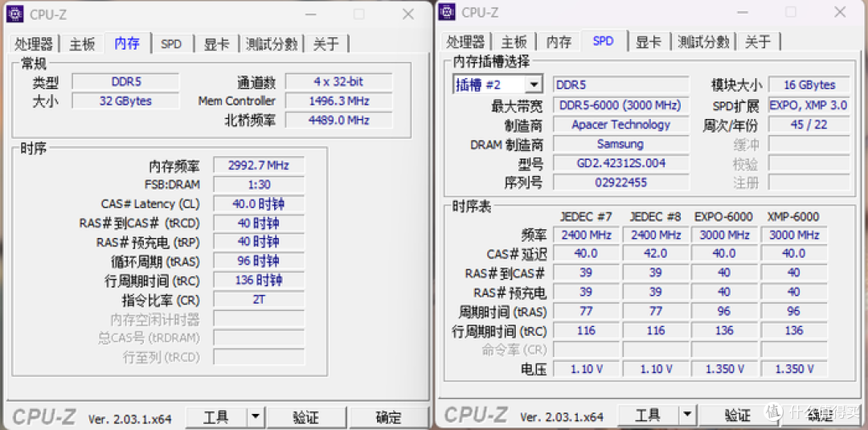Click CAS# Latency value 40.0 时钟
868x430 pixels.
click(259, 203)
